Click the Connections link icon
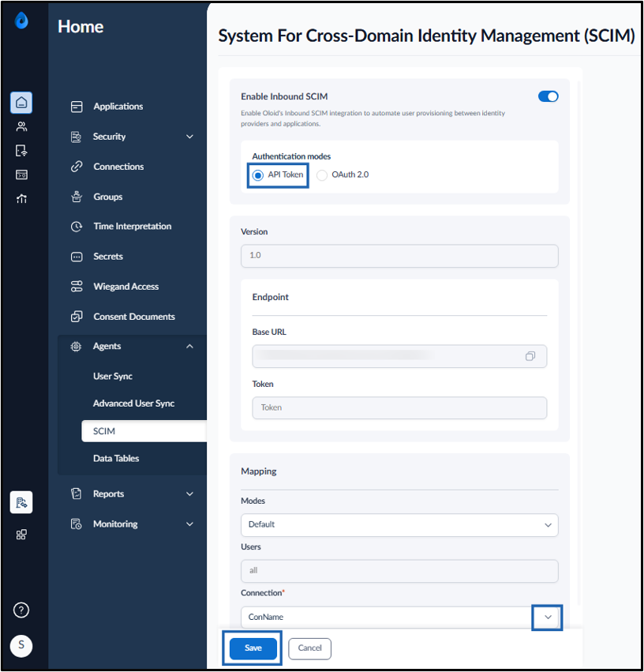The width and height of the screenshot is (644, 672). pyautogui.click(x=77, y=167)
